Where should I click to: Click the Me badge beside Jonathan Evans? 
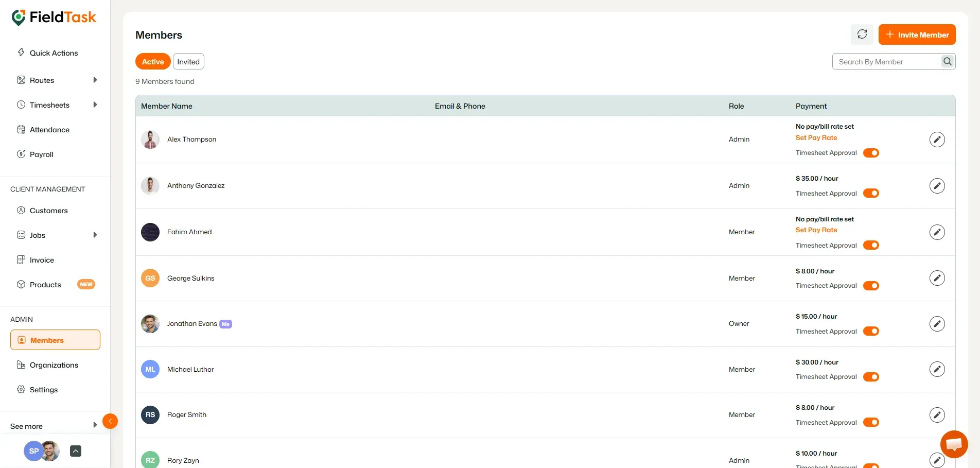(225, 324)
